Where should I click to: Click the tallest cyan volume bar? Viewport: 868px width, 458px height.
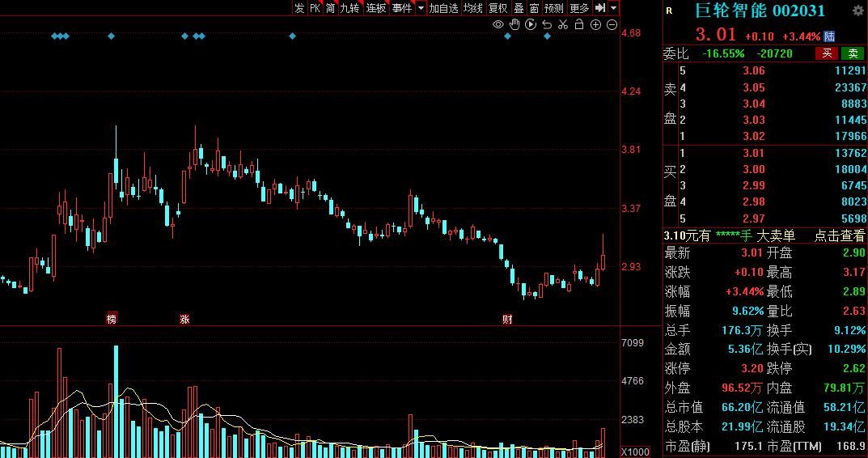[116, 401]
